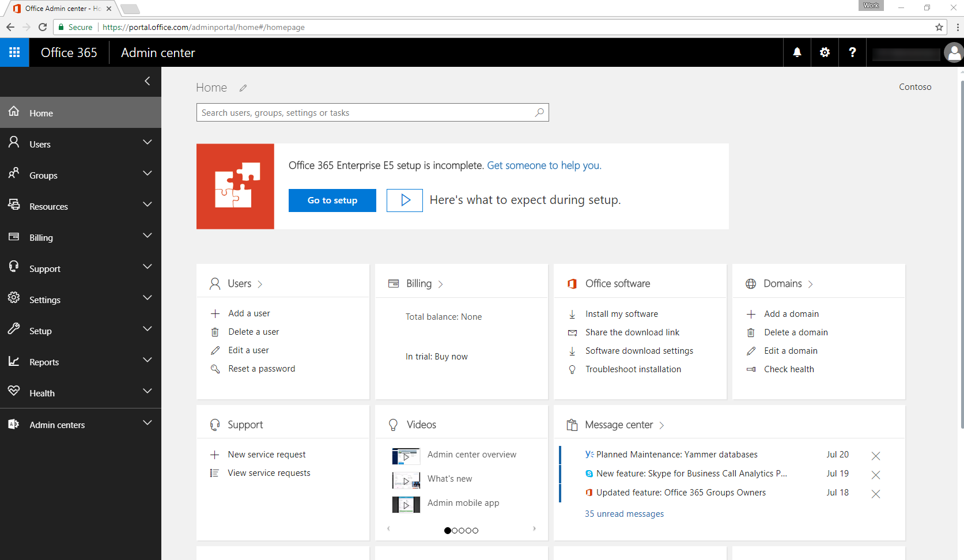Open the Admin mobile app video thumbnail
Image resolution: width=964 pixels, height=560 pixels.
(406, 505)
